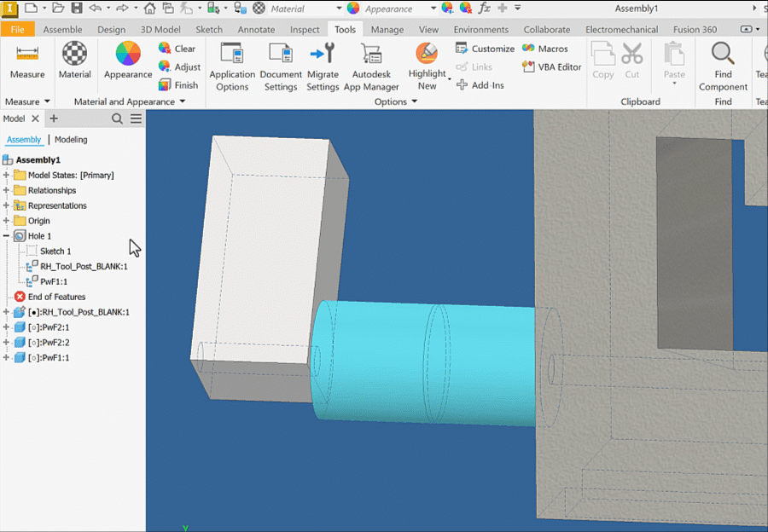The width and height of the screenshot is (768, 532).
Task: Switch to the Assemble ribbon tab
Action: pos(62,29)
